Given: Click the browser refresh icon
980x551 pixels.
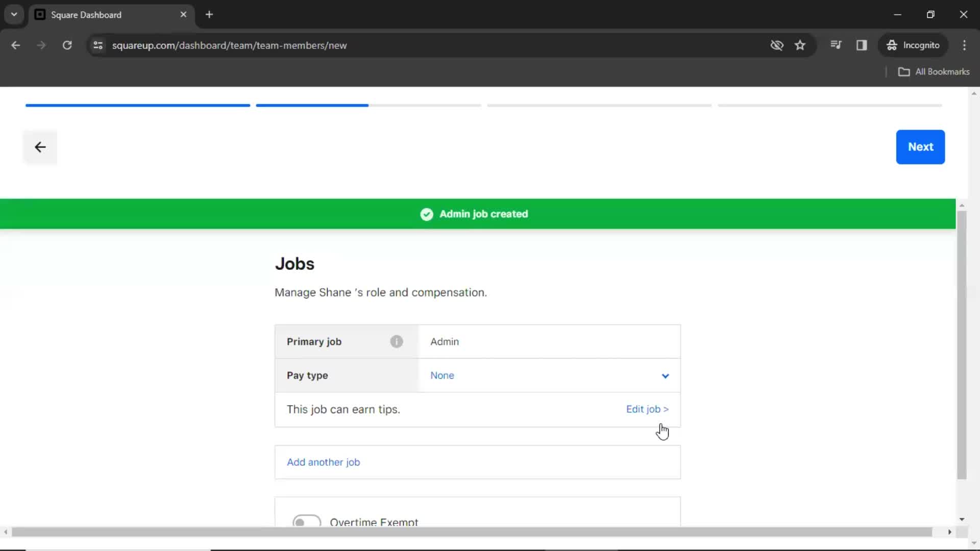Looking at the screenshot, I should point(67,45).
